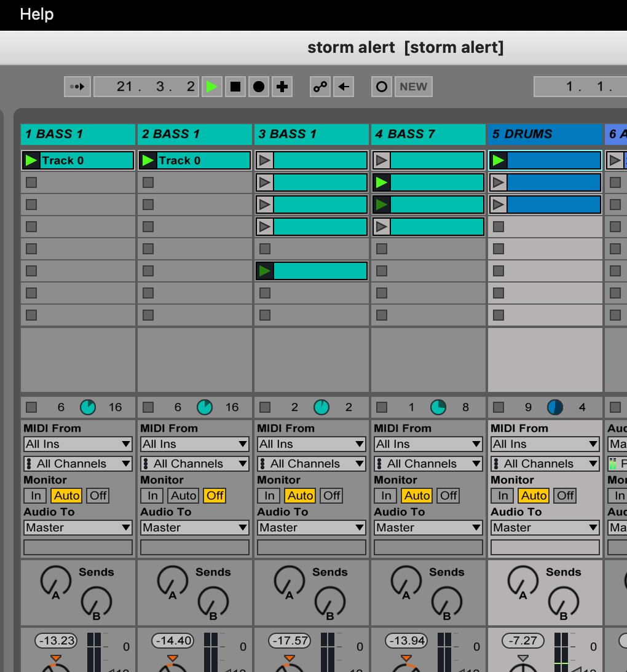Click the MIDI Arrangement Overdub plus button
The width and height of the screenshot is (627, 672).
click(x=282, y=87)
